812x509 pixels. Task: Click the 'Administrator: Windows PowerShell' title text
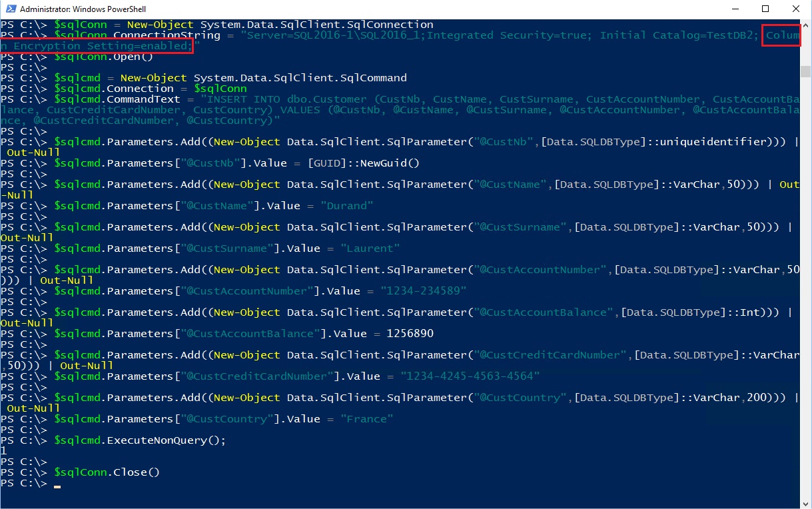click(83, 9)
